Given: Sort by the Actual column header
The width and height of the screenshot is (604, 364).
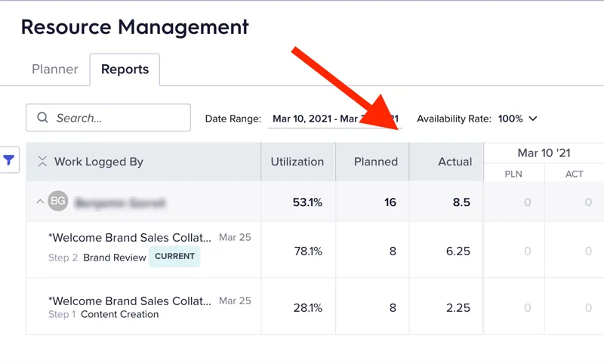Looking at the screenshot, I should coord(455,162).
